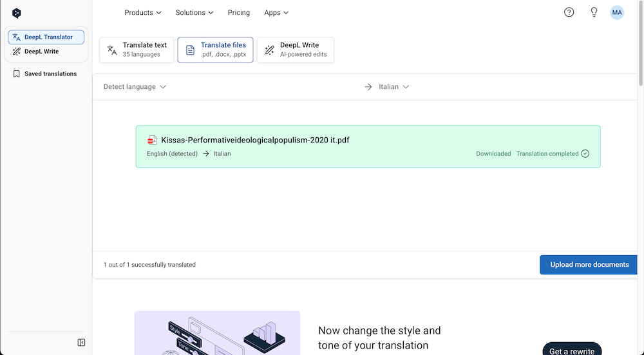Expand the Products menu
This screenshot has height=355, width=644.
pos(143,13)
